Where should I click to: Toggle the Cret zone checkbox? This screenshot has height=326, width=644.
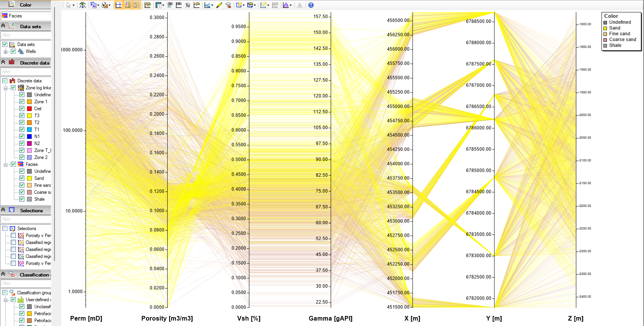[x=22, y=109]
